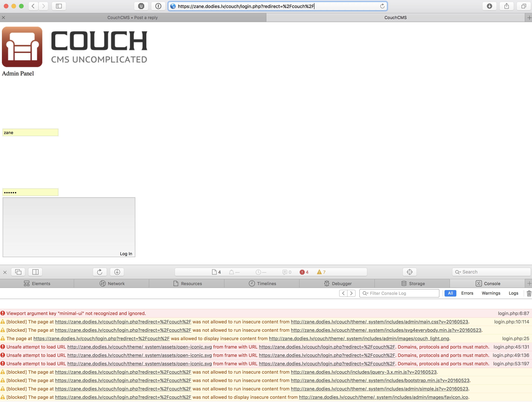This screenshot has height=403, width=532.
Task: Open source link login.php:10:114
Action: point(512,322)
